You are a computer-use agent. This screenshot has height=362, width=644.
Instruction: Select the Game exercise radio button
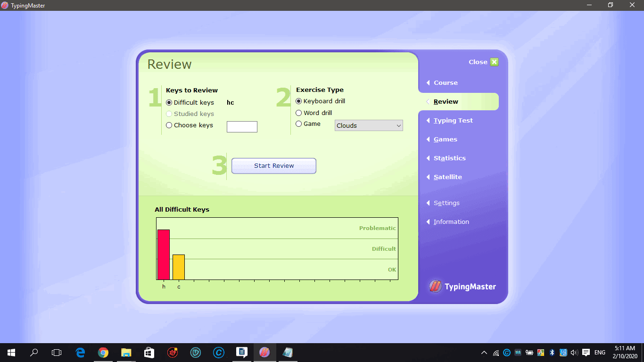click(x=298, y=124)
